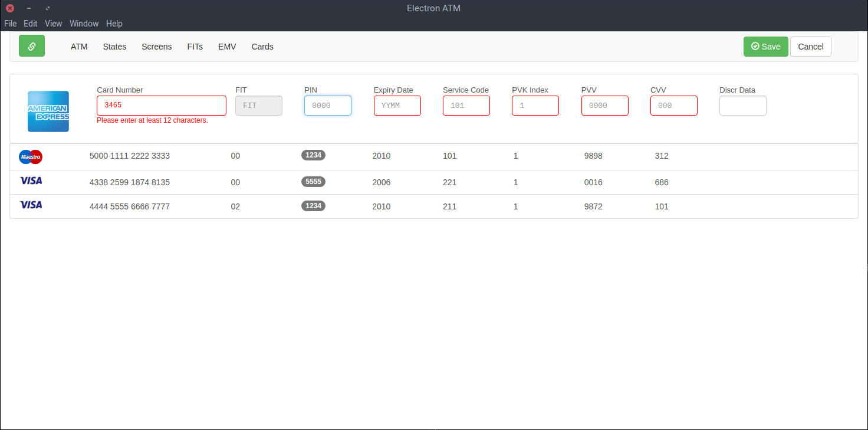Click CVV value 312
This screenshot has width=868, height=430.
[662, 156]
